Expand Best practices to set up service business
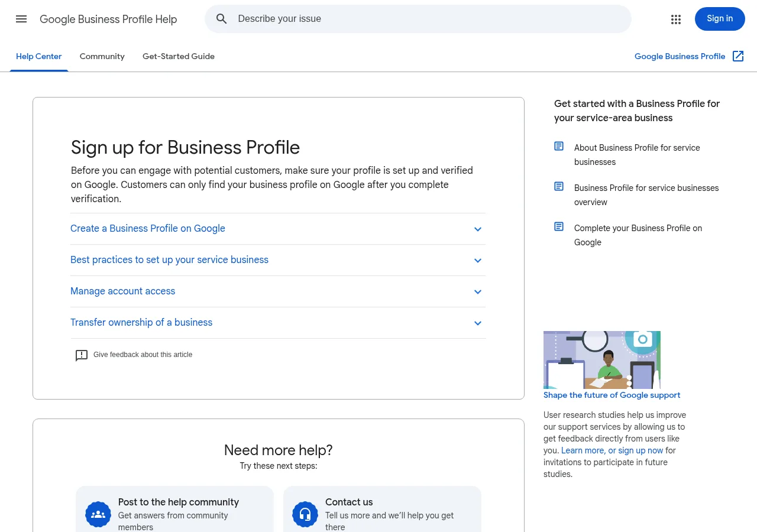 pos(278,260)
